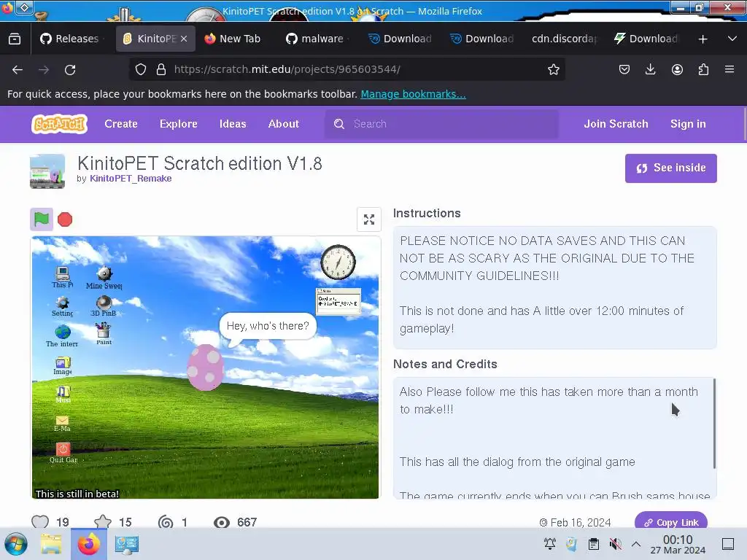Click the 3D Pinball icon on stage

coord(104,306)
